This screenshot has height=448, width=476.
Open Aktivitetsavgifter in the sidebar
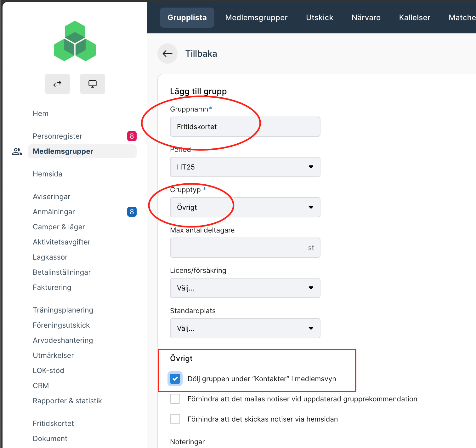tap(62, 242)
